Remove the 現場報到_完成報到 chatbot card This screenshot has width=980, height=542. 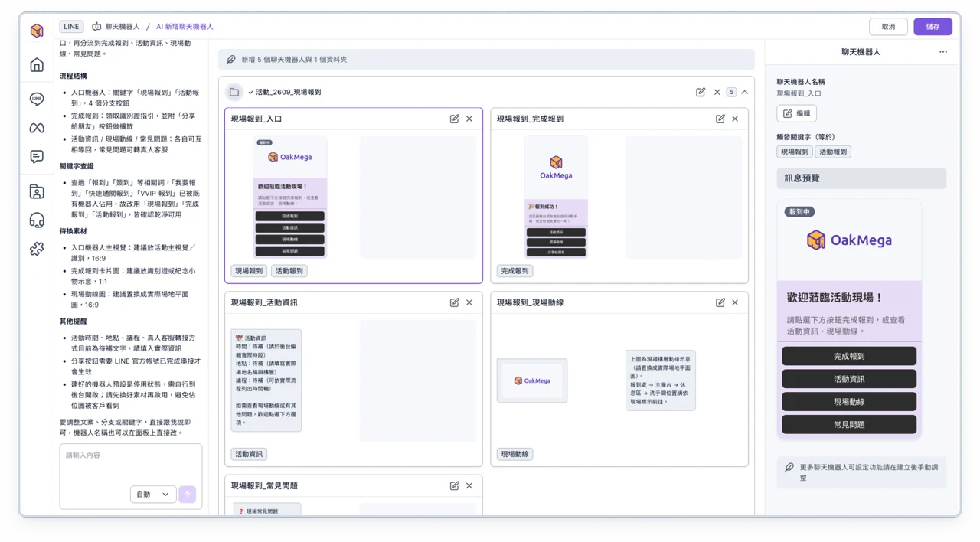pyautogui.click(x=735, y=119)
